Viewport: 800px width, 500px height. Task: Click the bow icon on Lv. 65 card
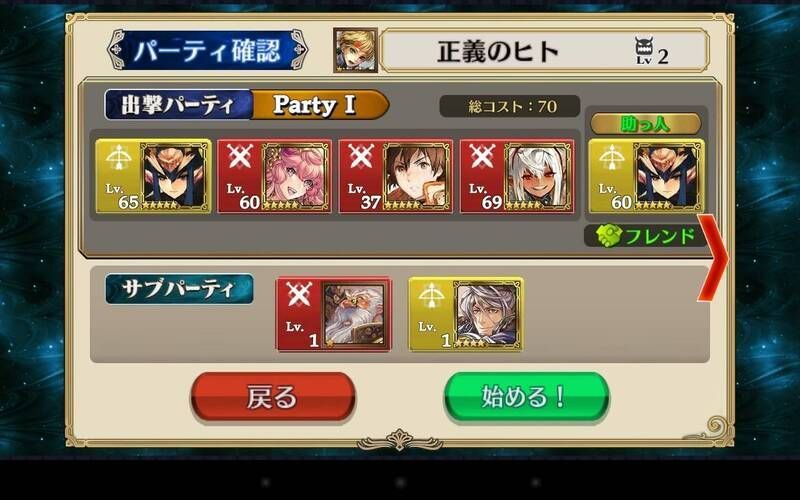point(118,156)
